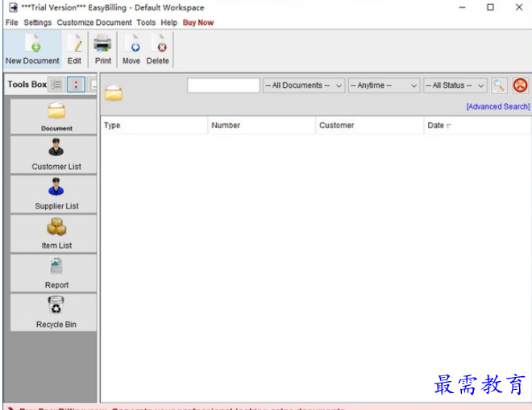Click the search text input field

223,85
